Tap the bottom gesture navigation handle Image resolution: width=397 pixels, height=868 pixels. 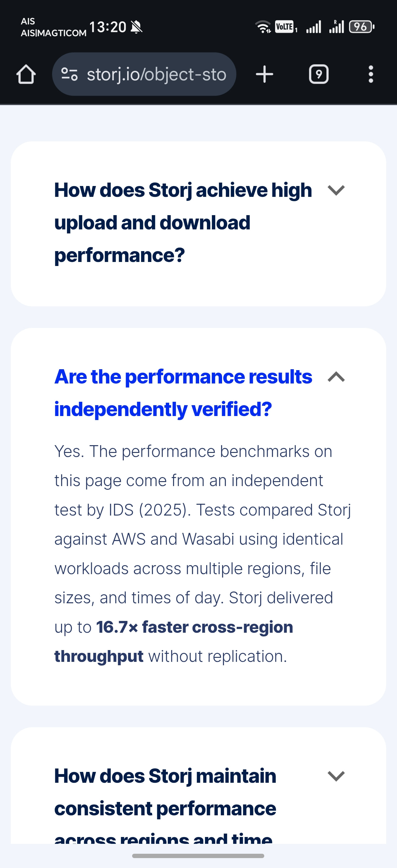[198, 856]
